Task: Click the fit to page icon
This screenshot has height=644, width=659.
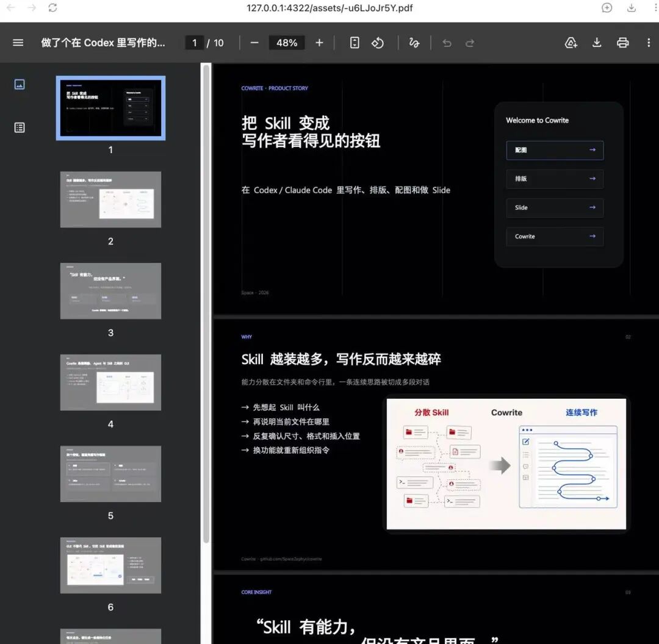Action: 355,43
